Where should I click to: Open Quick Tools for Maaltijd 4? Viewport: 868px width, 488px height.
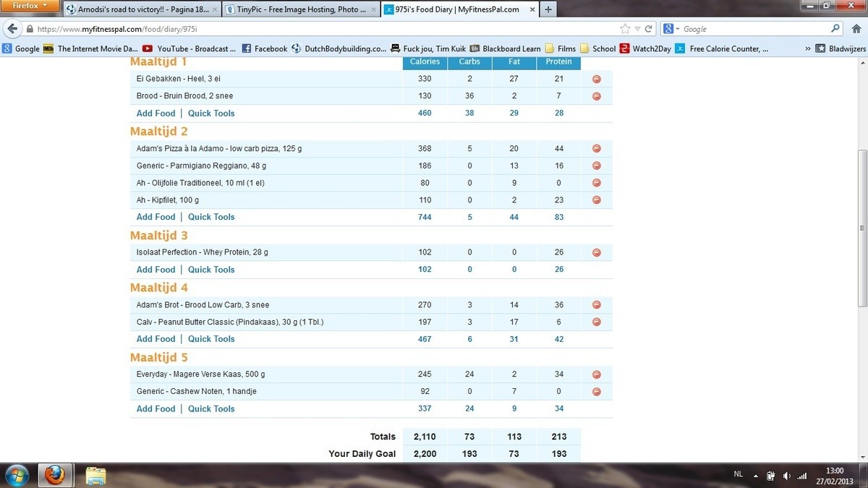pyautogui.click(x=211, y=339)
